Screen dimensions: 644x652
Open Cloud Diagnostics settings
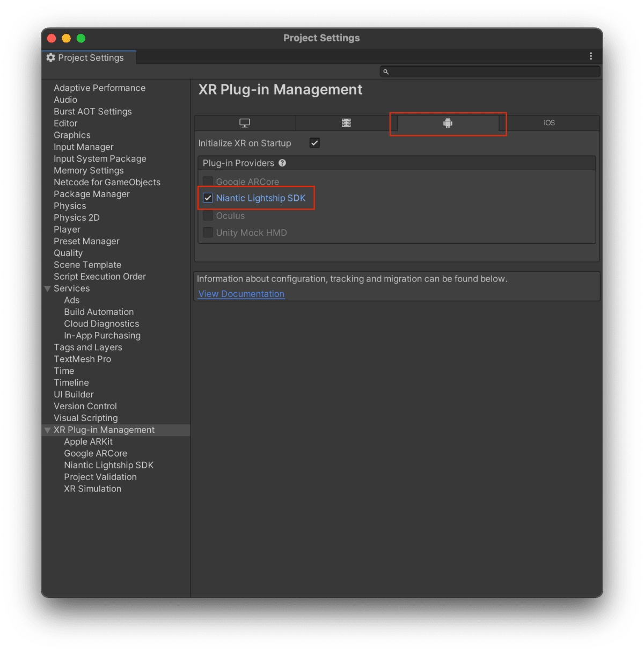[101, 324]
